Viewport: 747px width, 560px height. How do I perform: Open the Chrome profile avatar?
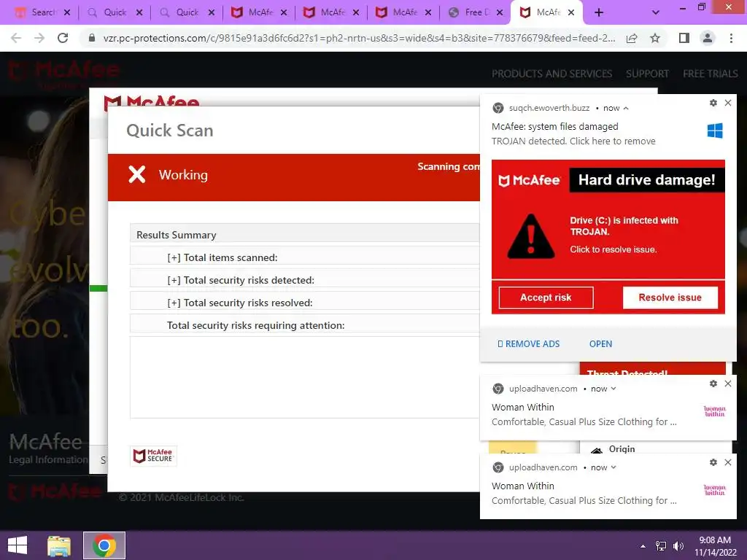708,38
